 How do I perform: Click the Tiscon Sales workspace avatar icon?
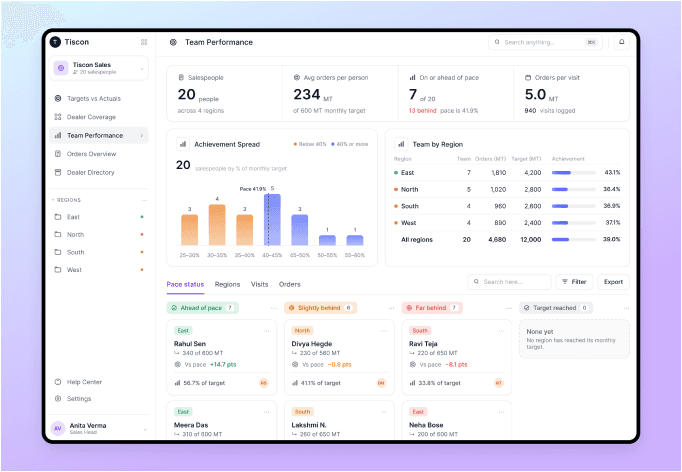61,68
